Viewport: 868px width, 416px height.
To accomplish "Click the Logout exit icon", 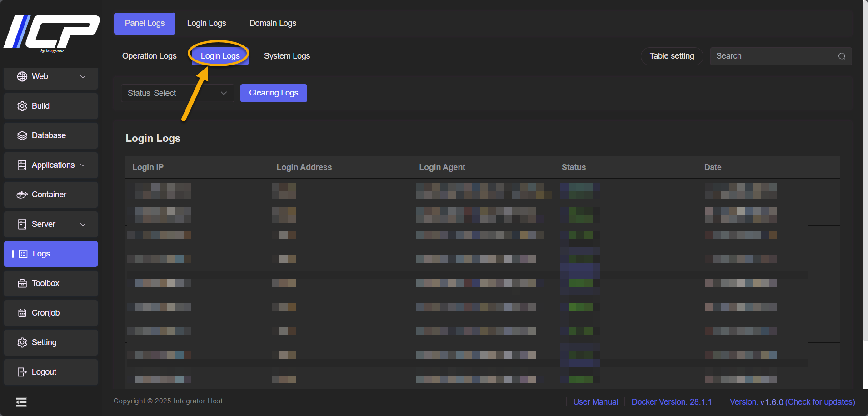I will 22,372.
